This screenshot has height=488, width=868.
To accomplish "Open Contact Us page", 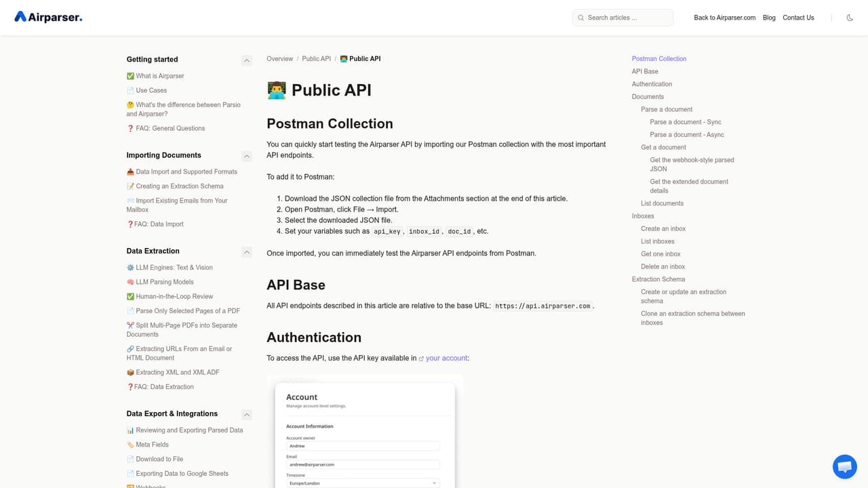I will [x=798, y=18].
